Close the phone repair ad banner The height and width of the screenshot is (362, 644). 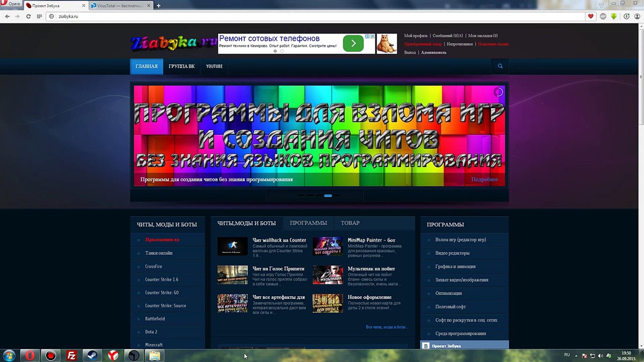click(372, 36)
